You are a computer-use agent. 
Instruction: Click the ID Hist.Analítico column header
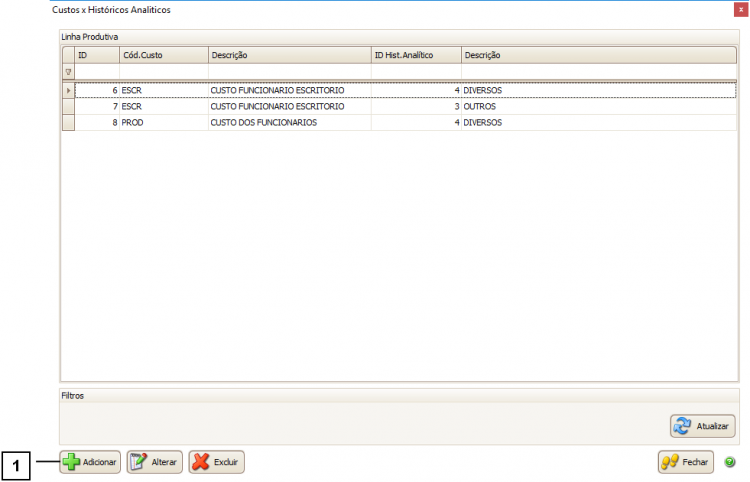click(415, 55)
